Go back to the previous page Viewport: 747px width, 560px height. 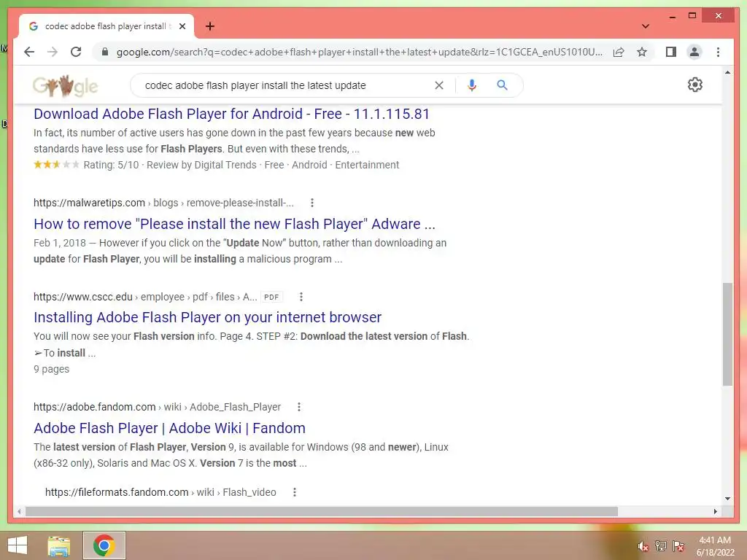[29, 52]
